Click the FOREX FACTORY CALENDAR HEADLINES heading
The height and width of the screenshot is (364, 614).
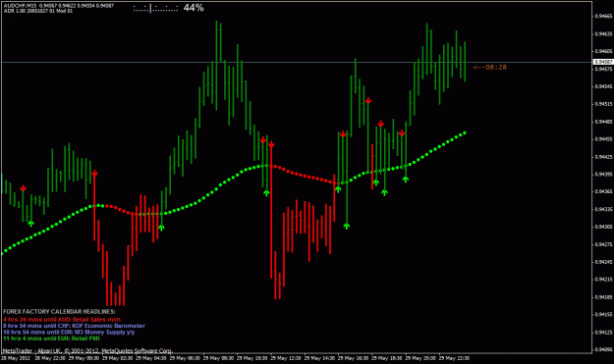(59, 312)
